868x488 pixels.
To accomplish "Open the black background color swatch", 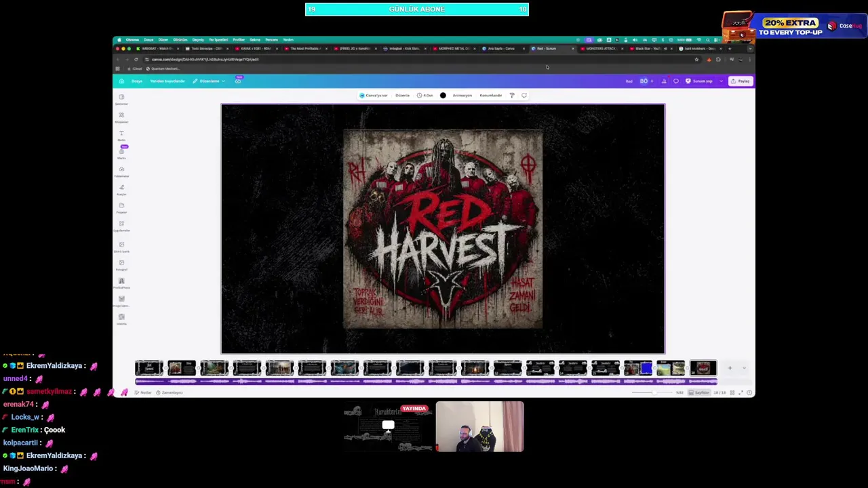I will click(x=443, y=96).
